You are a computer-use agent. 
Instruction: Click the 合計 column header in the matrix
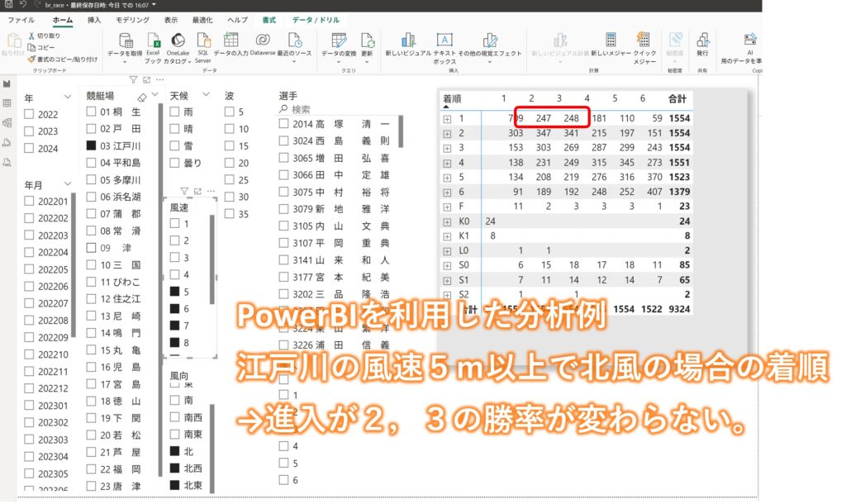[677, 98]
